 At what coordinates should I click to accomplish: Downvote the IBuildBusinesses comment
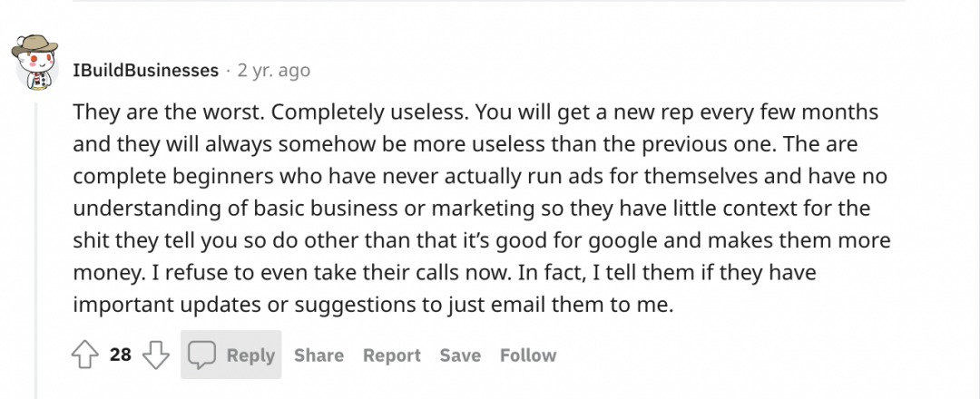156,355
